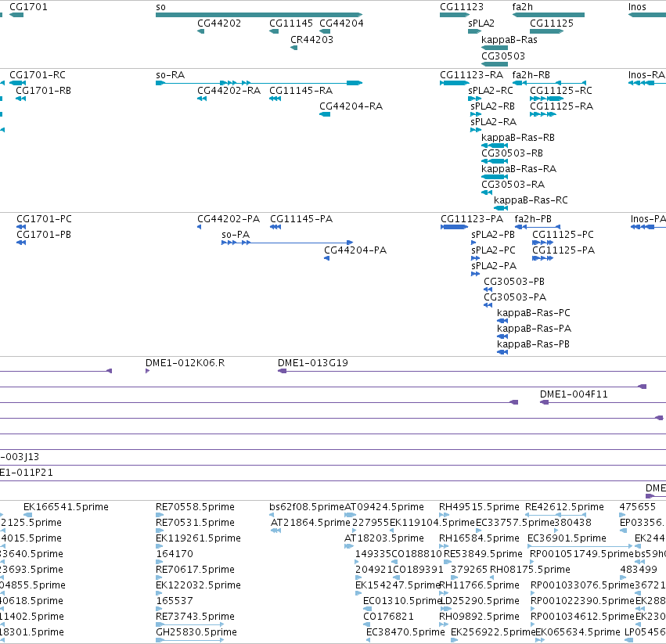Select the Inos gene label

pos(637,7)
